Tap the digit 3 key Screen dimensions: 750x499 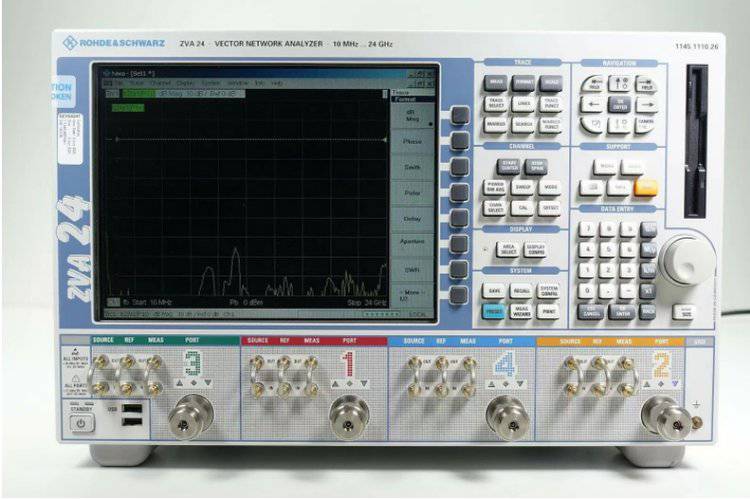(629, 270)
